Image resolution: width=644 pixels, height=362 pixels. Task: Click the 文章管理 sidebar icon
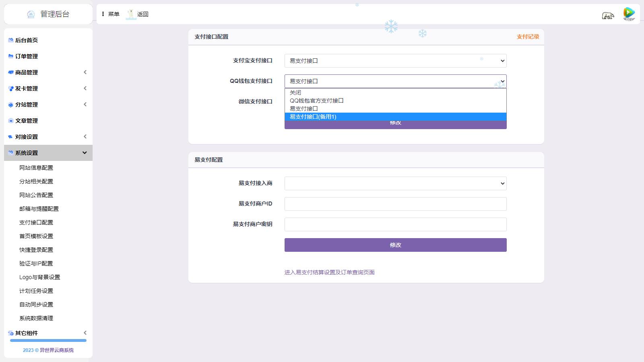tap(11, 121)
